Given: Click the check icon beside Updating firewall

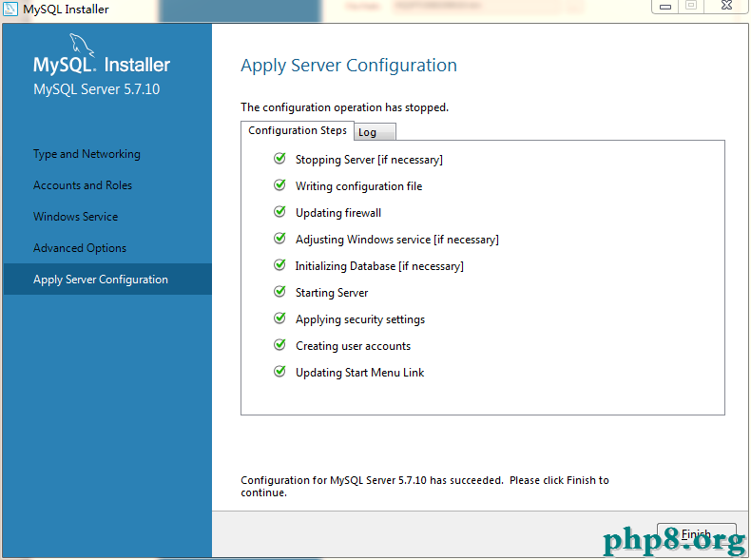Looking at the screenshot, I should pyautogui.click(x=279, y=212).
